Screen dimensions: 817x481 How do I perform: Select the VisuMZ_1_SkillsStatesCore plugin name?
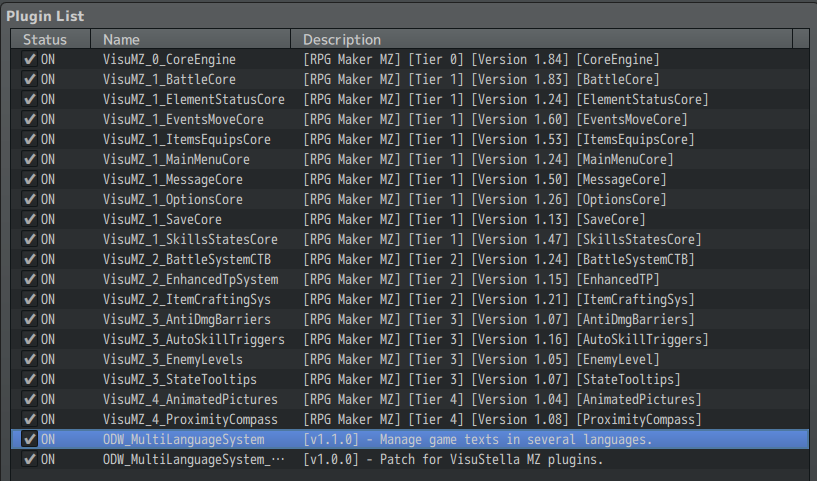click(190, 239)
